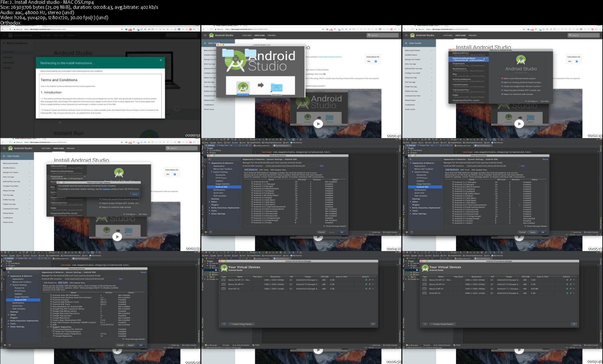Open TODO tool window at 00:07:48

[x=457, y=345]
